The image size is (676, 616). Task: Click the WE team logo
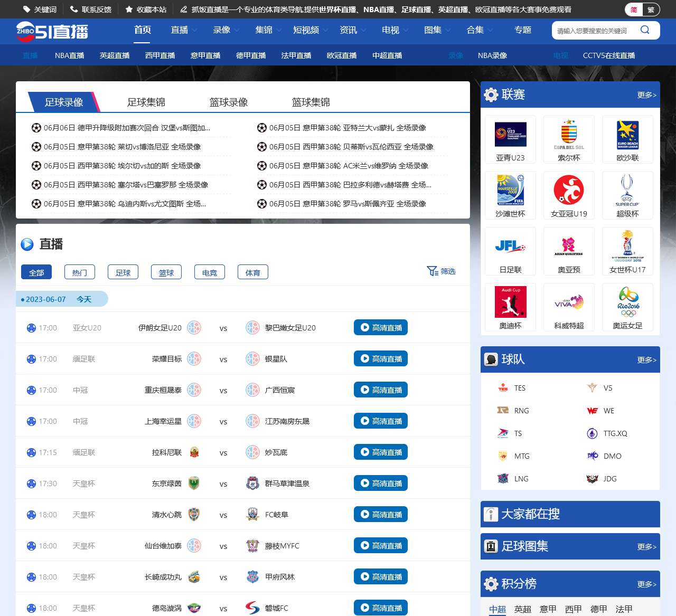592,411
